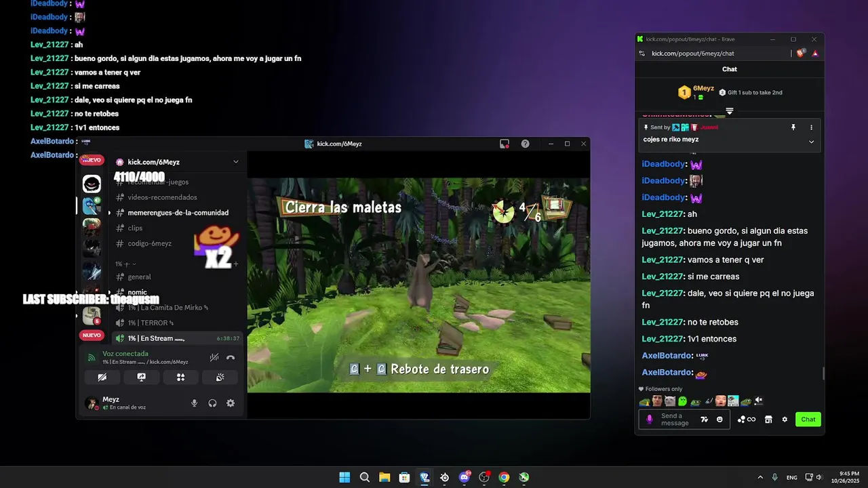Click purple microphone icon in chat input
The width and height of the screenshot is (868, 488).
click(650, 420)
